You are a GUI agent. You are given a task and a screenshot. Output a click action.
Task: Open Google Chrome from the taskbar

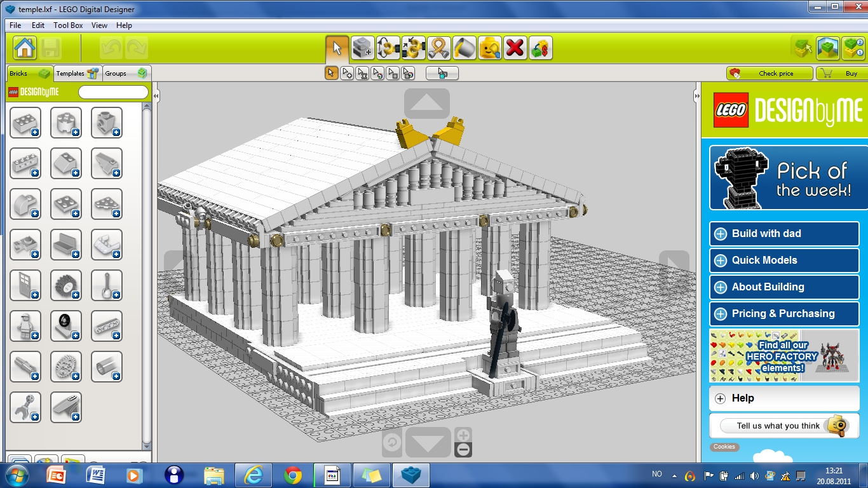293,475
